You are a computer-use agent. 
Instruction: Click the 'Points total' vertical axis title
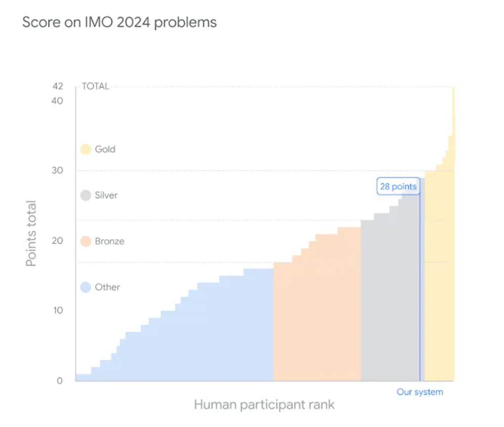coord(31,234)
